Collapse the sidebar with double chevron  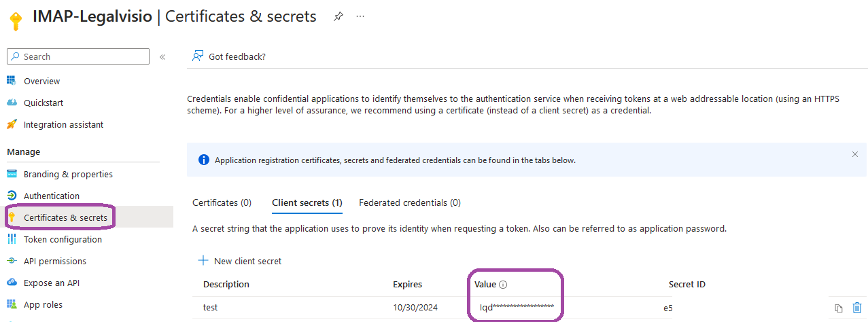click(162, 57)
